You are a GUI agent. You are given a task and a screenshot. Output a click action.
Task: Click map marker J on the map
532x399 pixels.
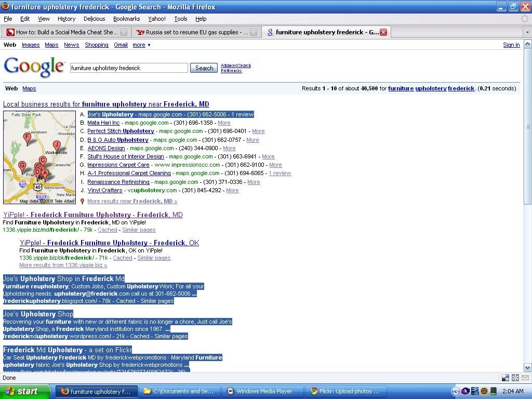pyautogui.click(x=57, y=147)
